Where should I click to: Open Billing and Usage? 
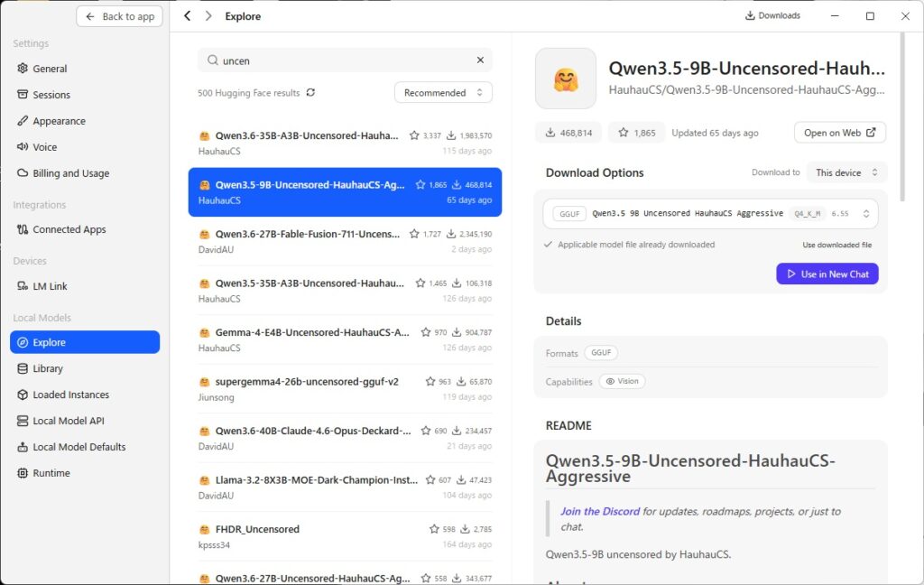85,172
